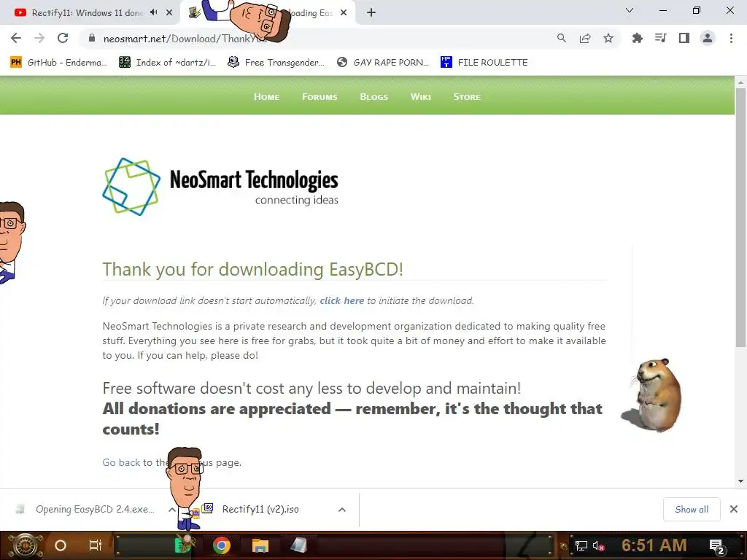Click the muted volume tray icon
The width and height of the screenshot is (747, 560).
point(598,545)
